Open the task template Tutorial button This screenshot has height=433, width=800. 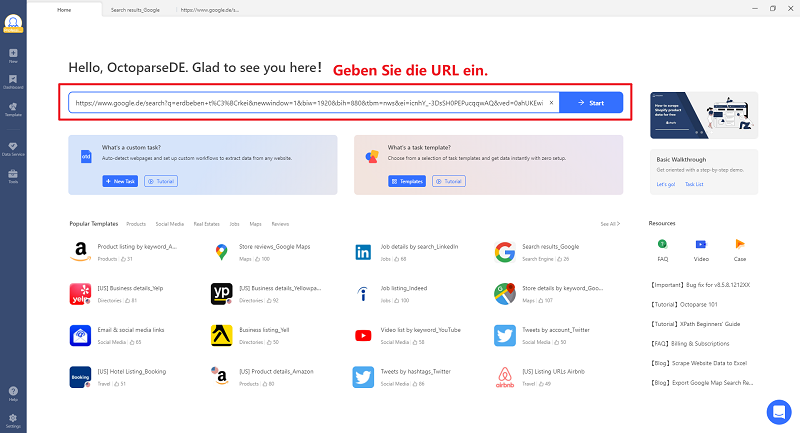coord(448,181)
